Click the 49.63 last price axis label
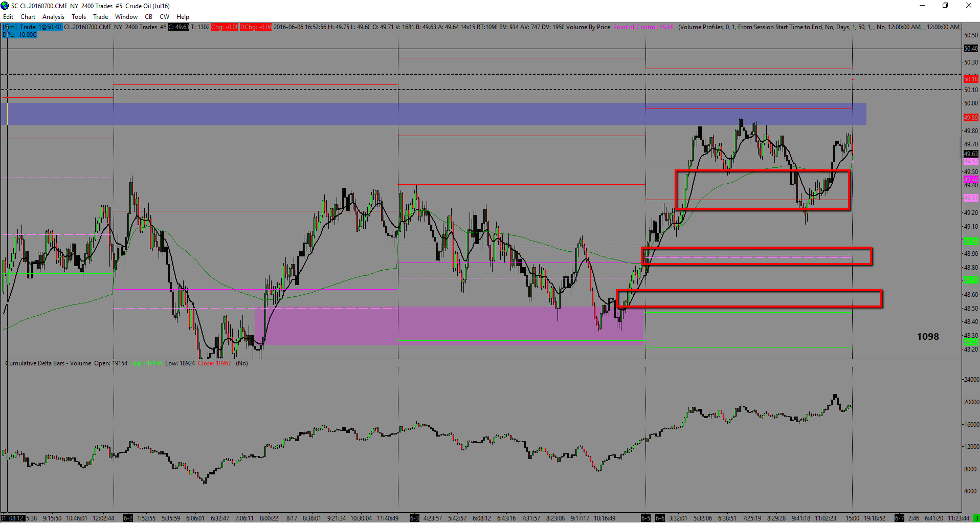This screenshot has height=523, width=980. click(x=971, y=154)
